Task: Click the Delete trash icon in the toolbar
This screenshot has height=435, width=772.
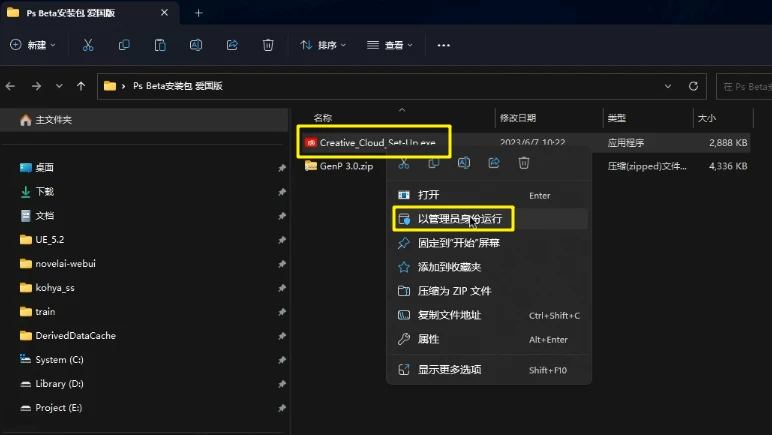Action: click(268, 45)
